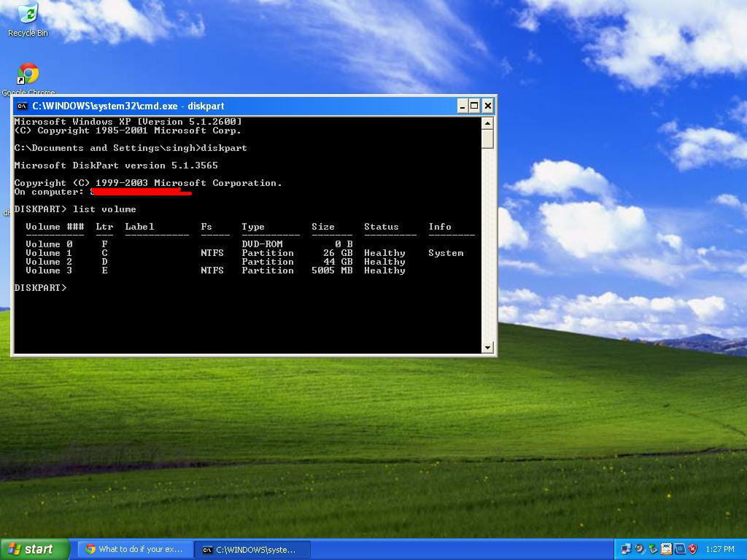Click the cmd.exe - diskpart title bar text

(x=128, y=106)
